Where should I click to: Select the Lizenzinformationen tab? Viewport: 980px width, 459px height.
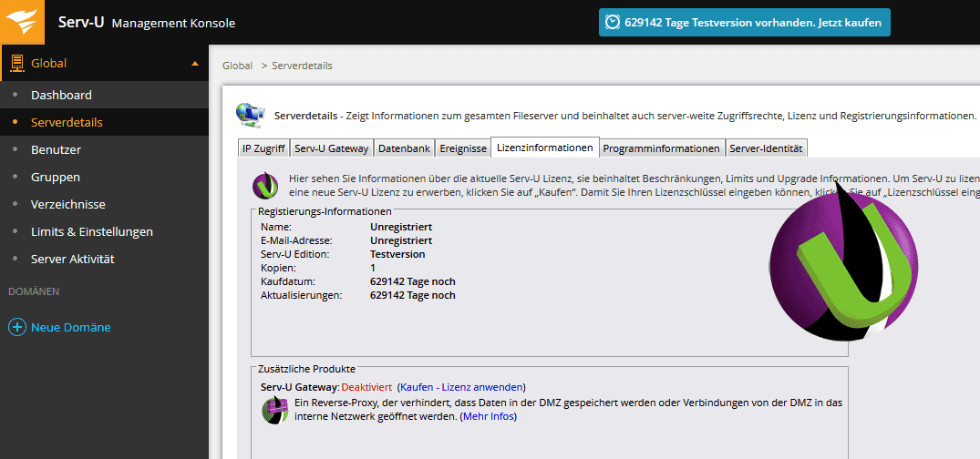click(545, 148)
